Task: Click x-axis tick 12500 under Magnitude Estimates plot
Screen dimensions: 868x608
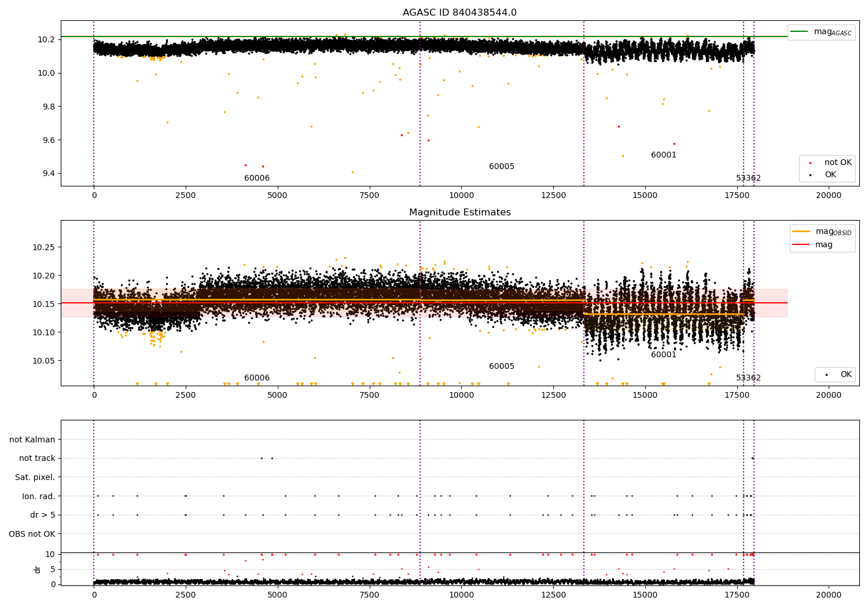Action: 553,395
